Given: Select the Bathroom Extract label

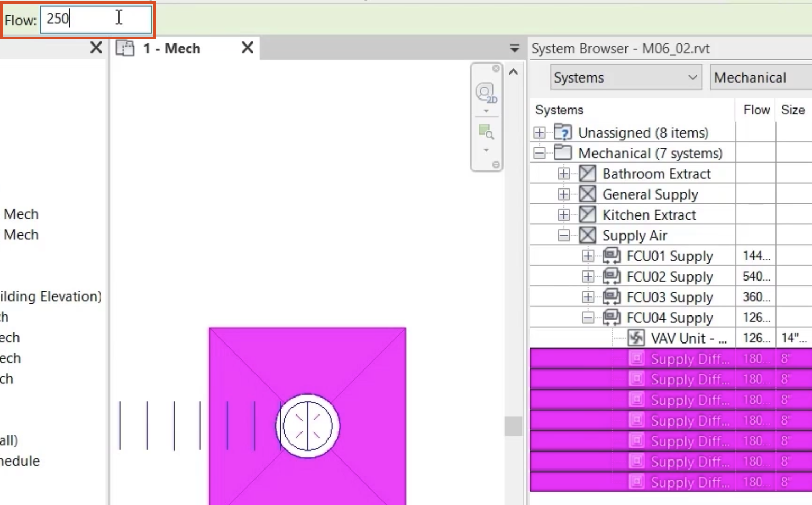Looking at the screenshot, I should tap(656, 174).
